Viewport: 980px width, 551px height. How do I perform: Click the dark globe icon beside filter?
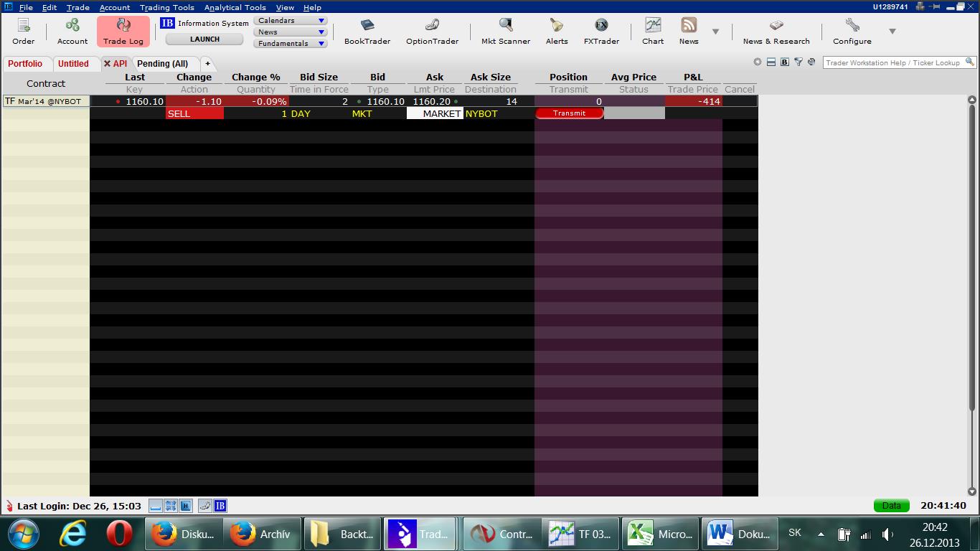(x=811, y=62)
